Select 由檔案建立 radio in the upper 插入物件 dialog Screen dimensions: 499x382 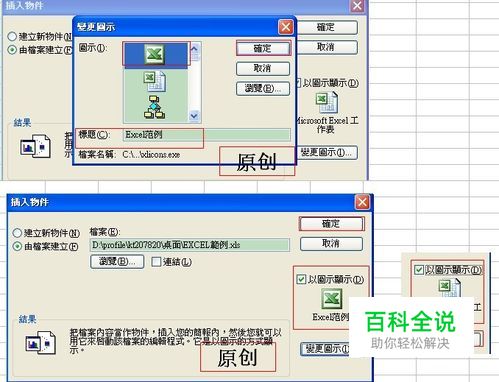12,50
